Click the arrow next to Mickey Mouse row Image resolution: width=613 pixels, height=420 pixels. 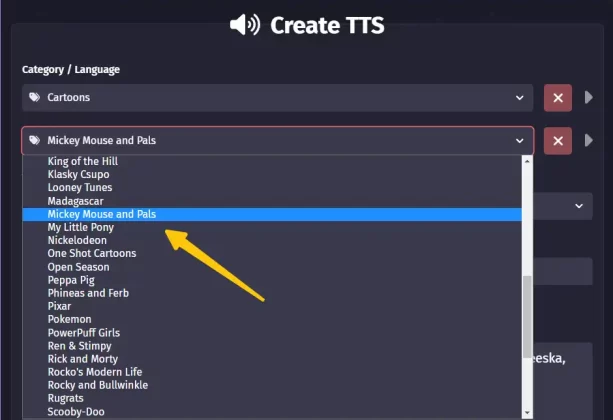click(x=588, y=140)
